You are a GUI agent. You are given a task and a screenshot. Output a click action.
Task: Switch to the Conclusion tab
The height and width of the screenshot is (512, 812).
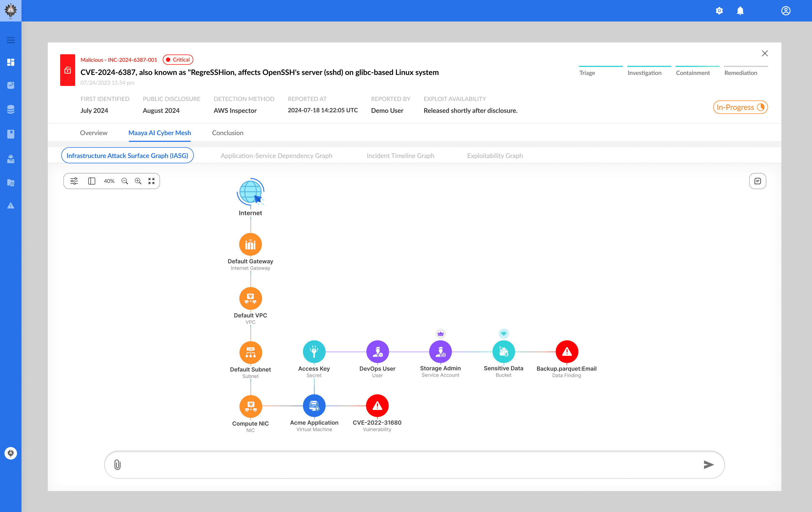[227, 133]
